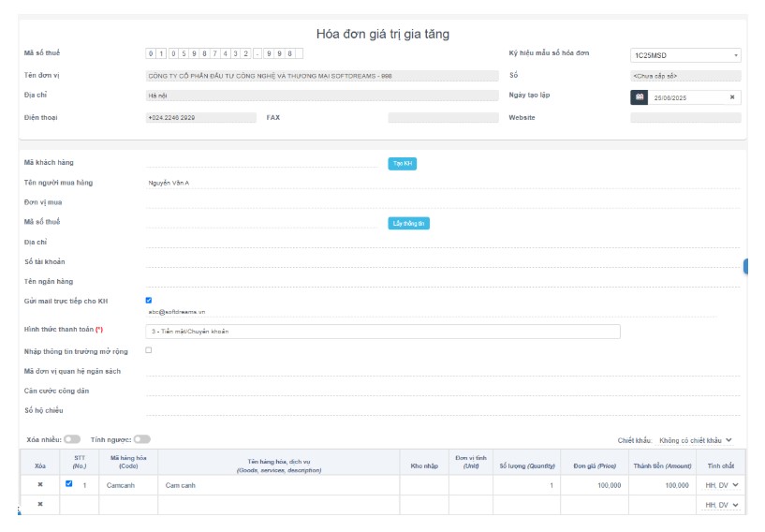This screenshot has width=765, height=532.
Task: Open Tính chất dropdown for Camcanh row
Action: [x=722, y=485]
